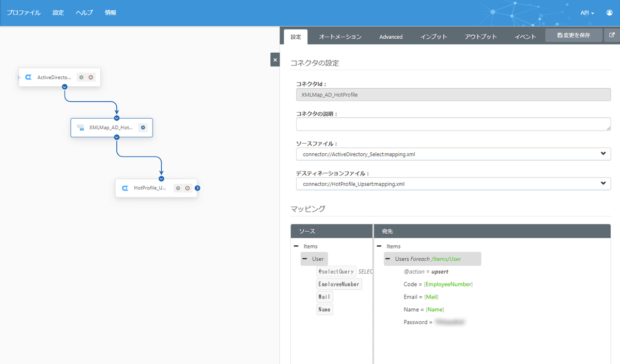Click input port atop HotProfile_U connector
Image resolution: width=620 pixels, height=364 pixels.
pyautogui.click(x=161, y=179)
